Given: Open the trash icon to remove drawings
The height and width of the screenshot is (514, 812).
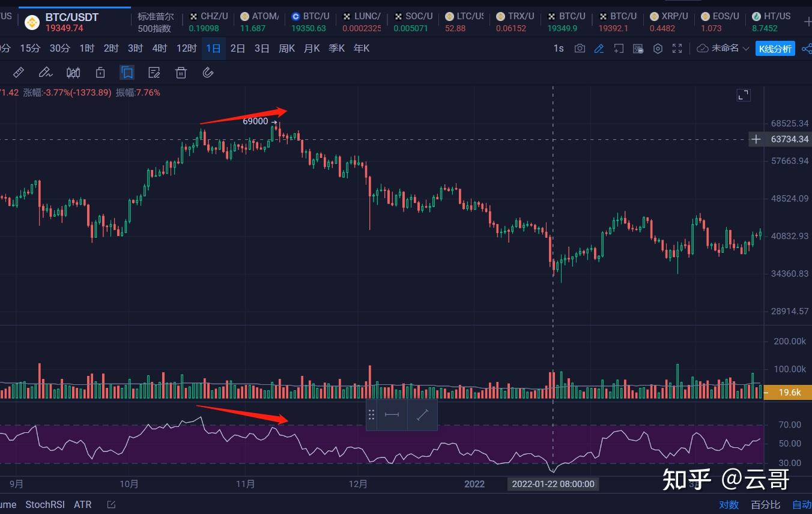Looking at the screenshot, I should coord(181,72).
